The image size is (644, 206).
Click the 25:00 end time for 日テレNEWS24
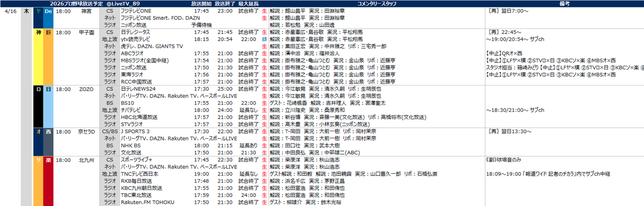[x=224, y=88]
